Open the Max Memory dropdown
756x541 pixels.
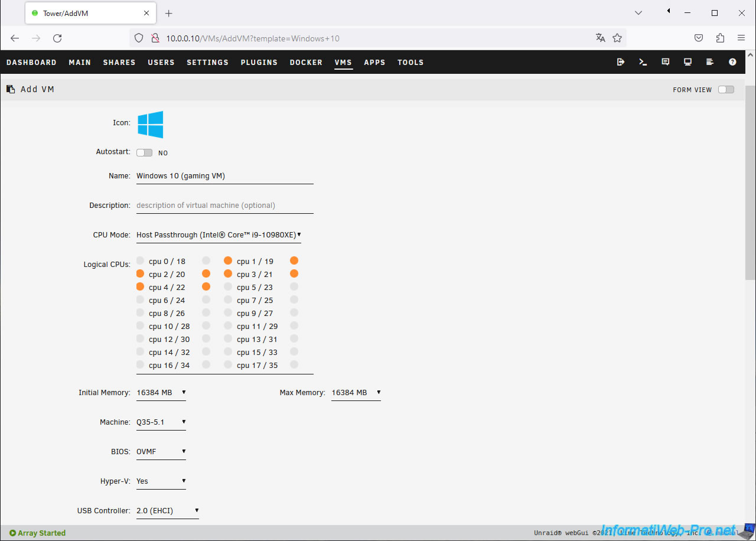(356, 393)
